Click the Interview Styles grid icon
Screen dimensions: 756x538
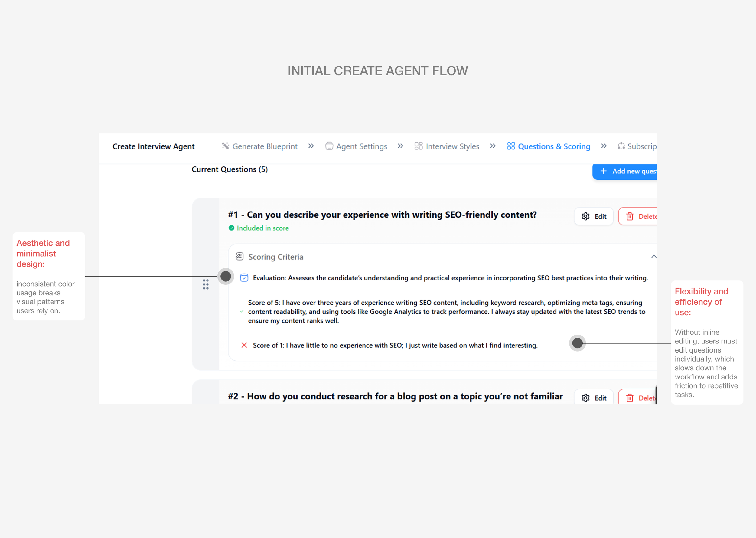[x=419, y=146]
